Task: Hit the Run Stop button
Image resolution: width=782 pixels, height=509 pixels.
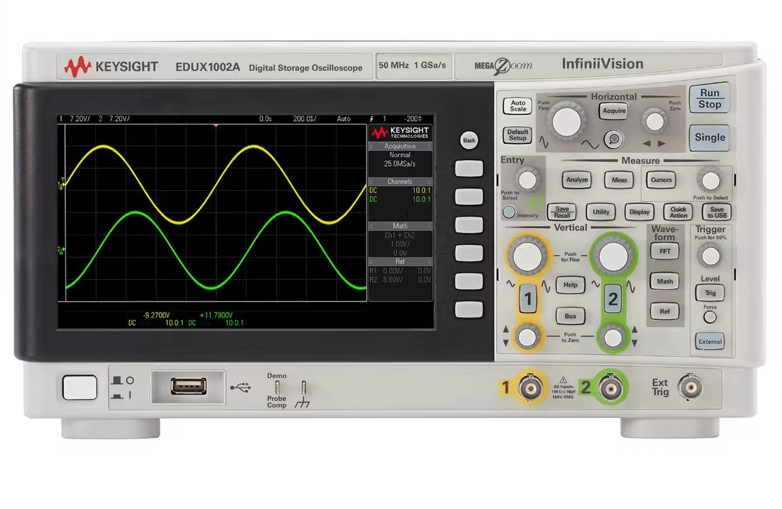Action: (x=709, y=98)
